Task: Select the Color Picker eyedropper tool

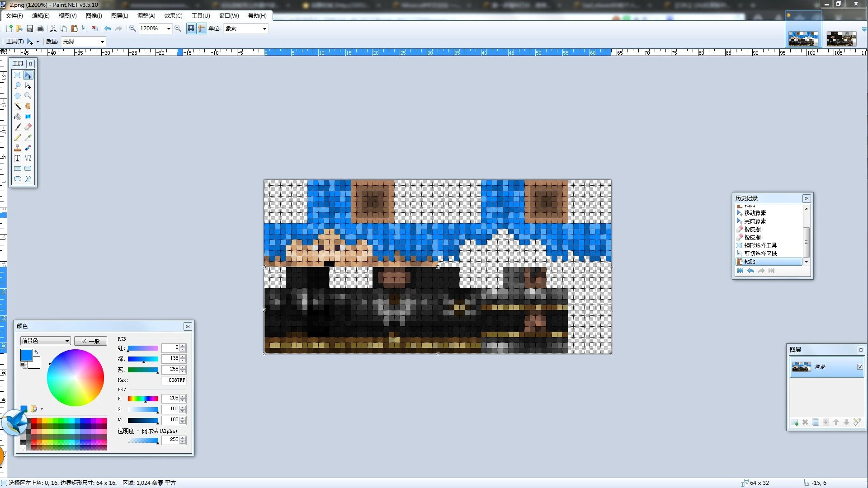Action: tap(28, 137)
